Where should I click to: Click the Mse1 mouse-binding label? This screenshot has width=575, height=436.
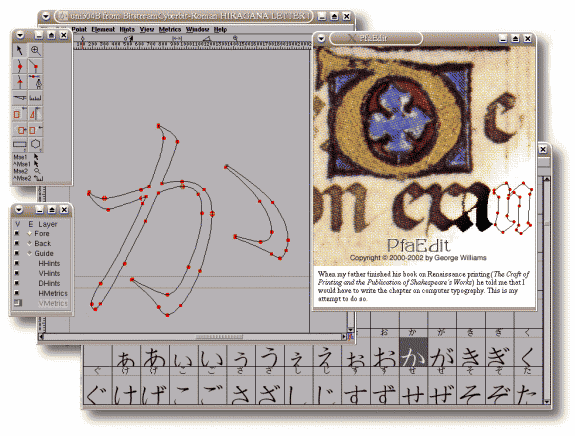tap(20, 157)
